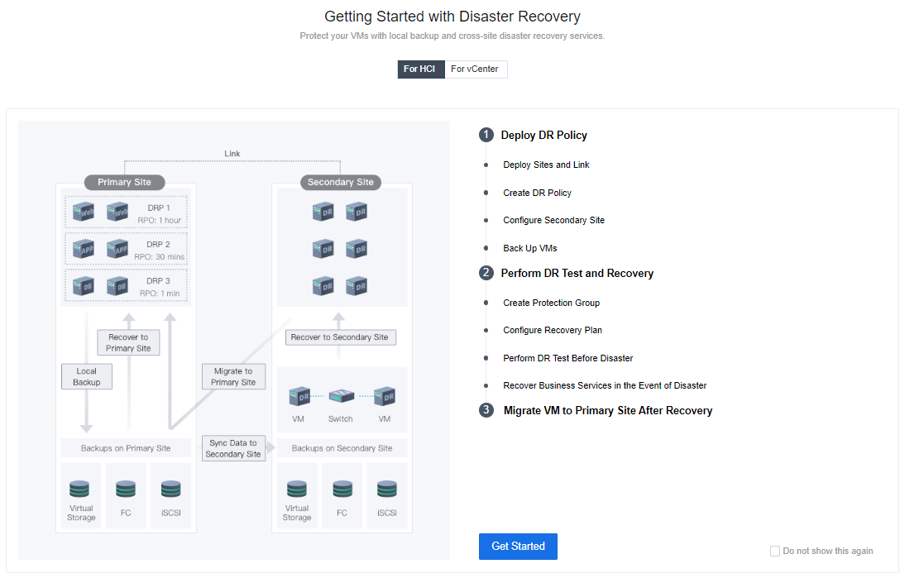Click the number 1 step circle icon

coord(486,135)
